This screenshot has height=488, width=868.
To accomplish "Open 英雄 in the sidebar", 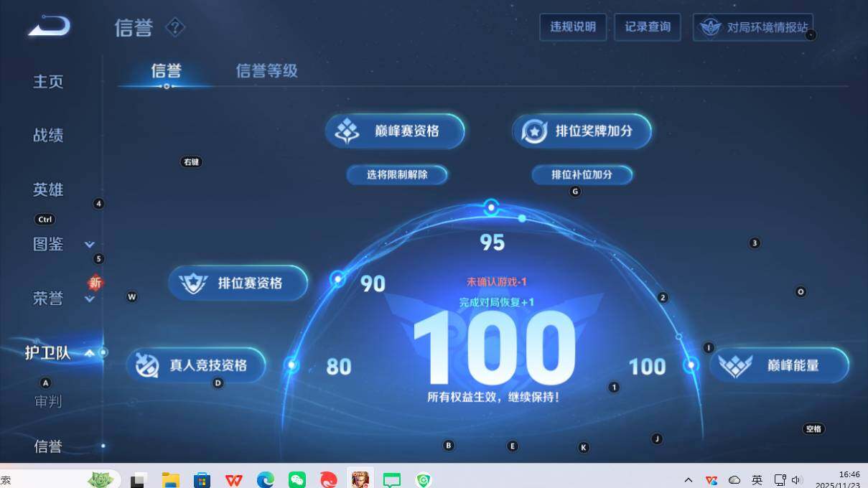I will tap(48, 189).
